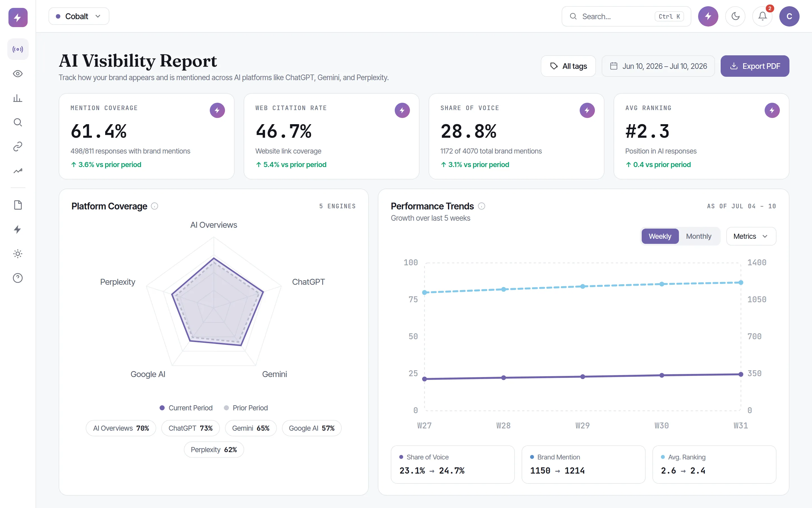This screenshot has height=508, width=812.
Task: Click the calendar icon in date range picker
Action: [x=614, y=66]
